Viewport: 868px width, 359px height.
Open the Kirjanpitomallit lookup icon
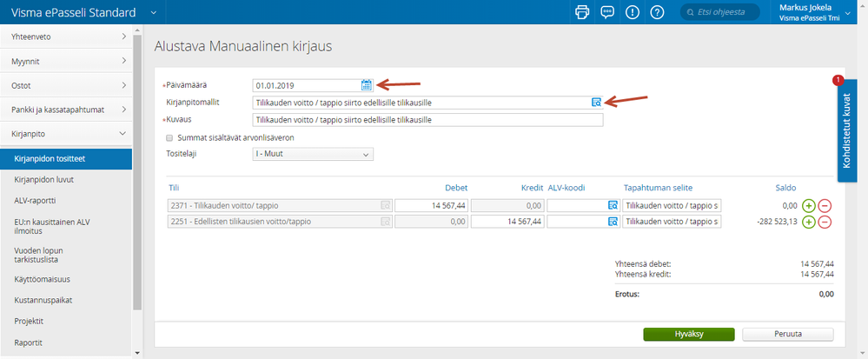[x=596, y=103]
